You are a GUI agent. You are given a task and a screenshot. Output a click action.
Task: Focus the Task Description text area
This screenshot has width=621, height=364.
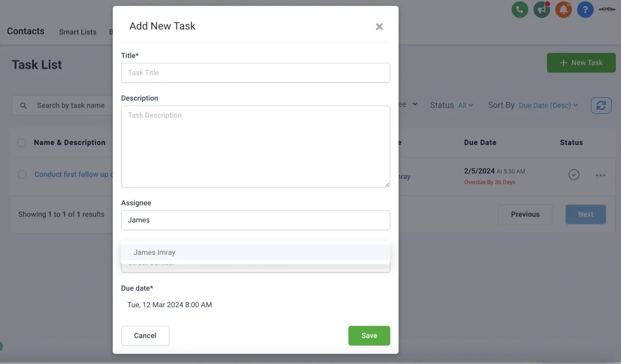(255, 146)
